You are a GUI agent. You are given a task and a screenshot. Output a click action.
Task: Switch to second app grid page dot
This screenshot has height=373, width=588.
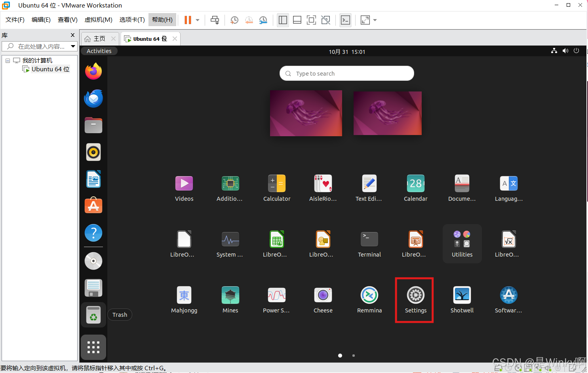[354, 356]
